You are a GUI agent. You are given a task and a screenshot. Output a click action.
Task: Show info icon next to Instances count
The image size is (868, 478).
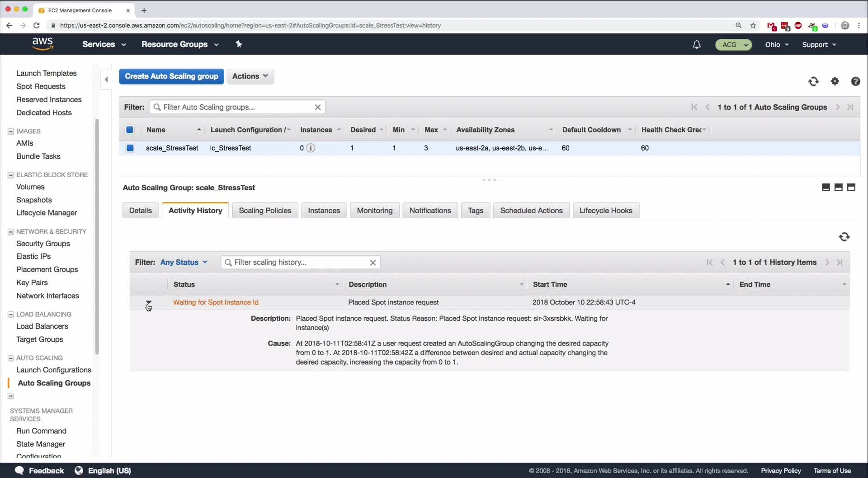coord(311,148)
